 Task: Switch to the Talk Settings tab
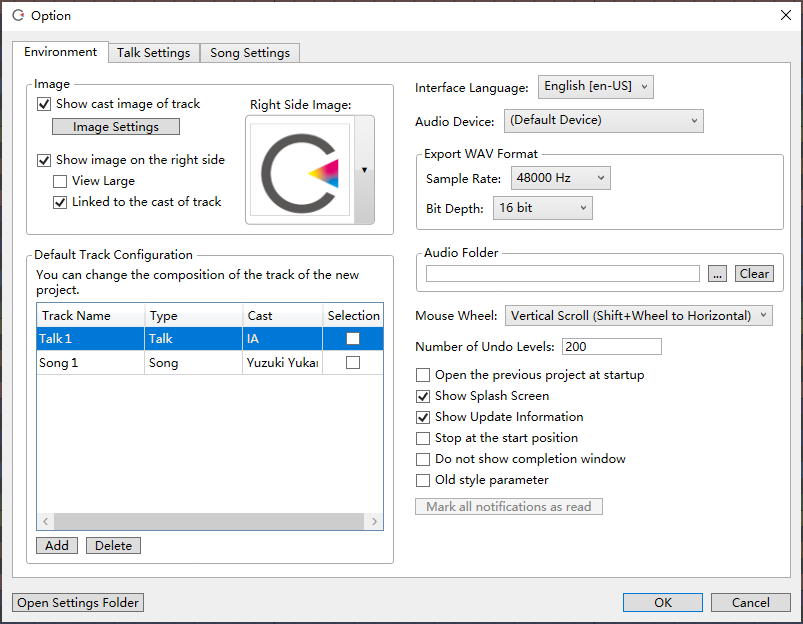(153, 53)
